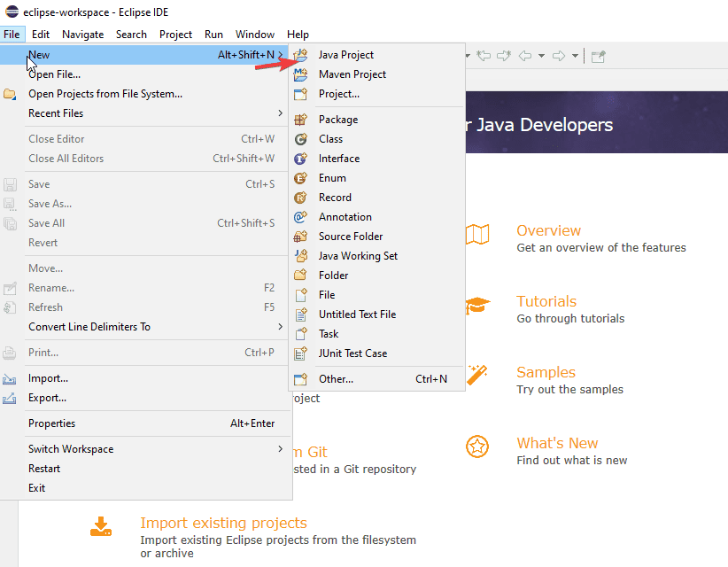Create a new Source Folder
This screenshot has height=567, width=728.
(348, 236)
